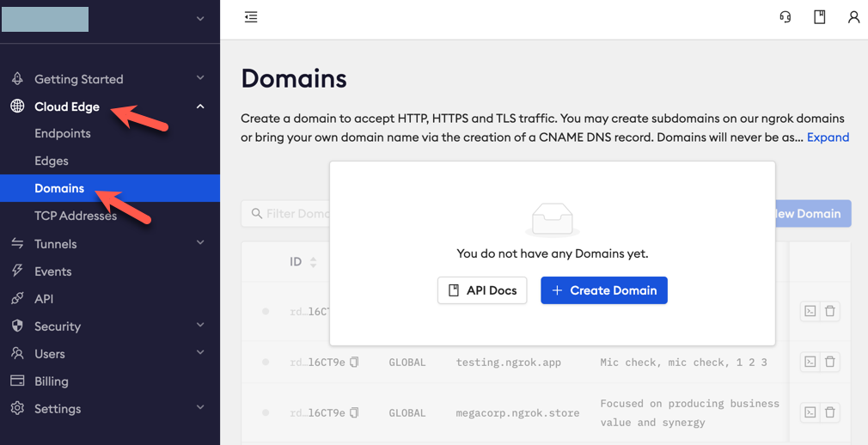The width and height of the screenshot is (868, 445).
Task: Click the Security shield icon
Action: (18, 326)
